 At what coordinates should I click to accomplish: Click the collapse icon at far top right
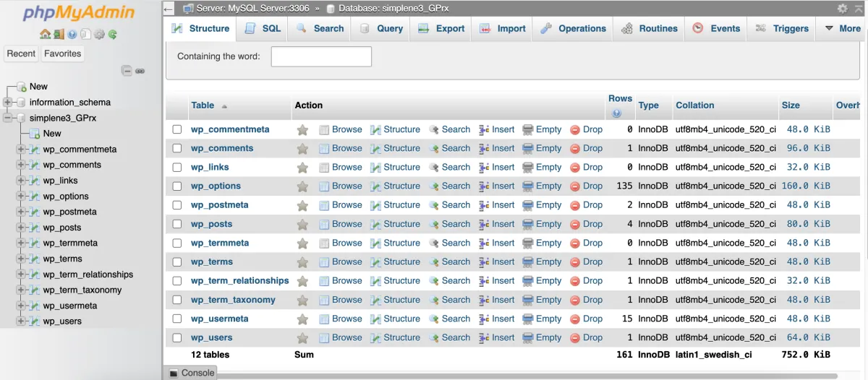[857, 9]
